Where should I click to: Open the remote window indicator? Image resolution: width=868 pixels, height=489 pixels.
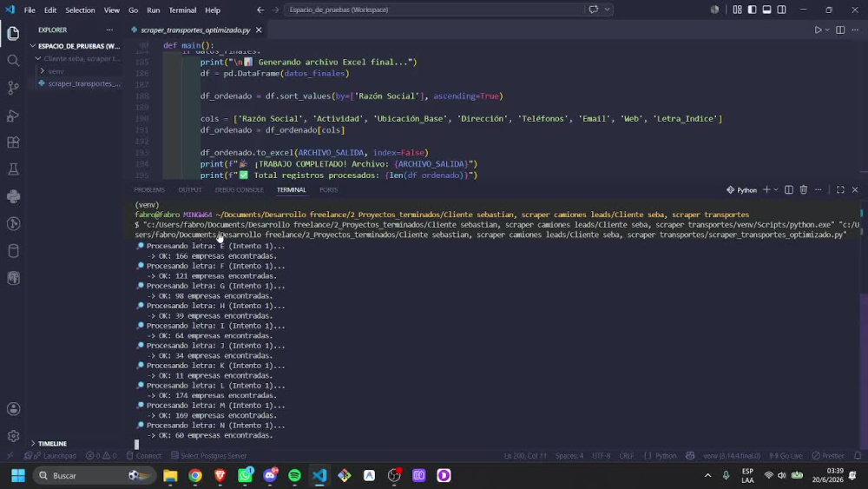[10, 456]
